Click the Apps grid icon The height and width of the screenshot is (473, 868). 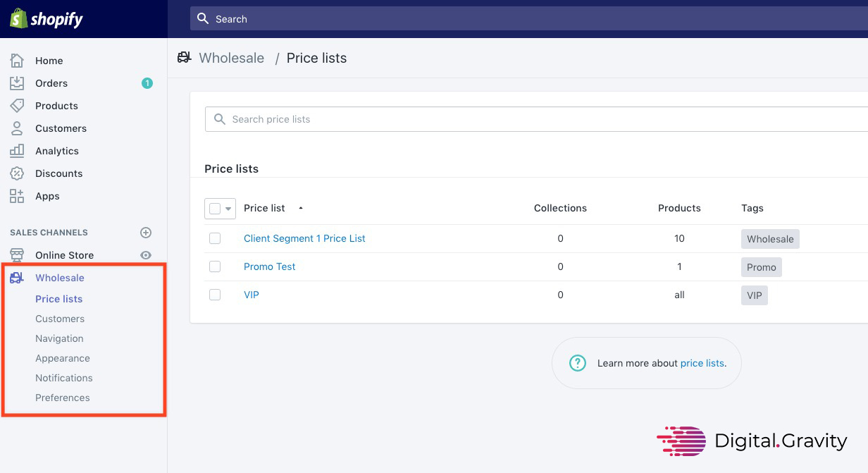[17, 196]
